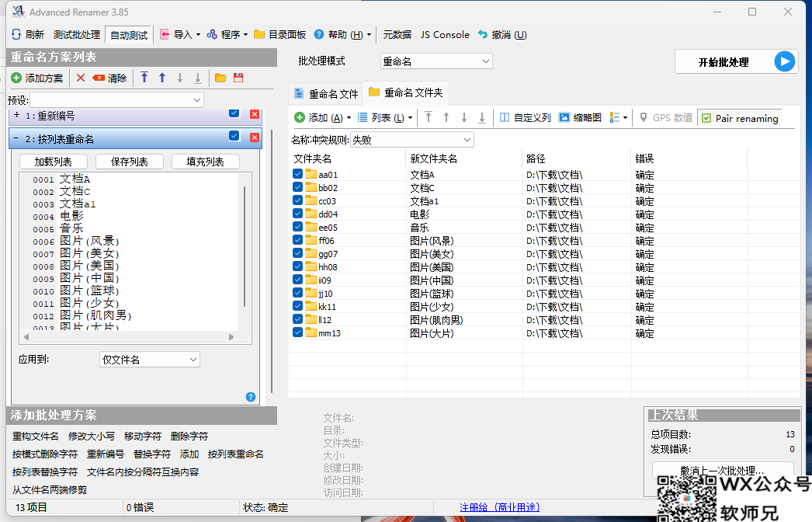The height and width of the screenshot is (522, 812).
Task: Open saved method list folder icon
Action: click(220, 78)
